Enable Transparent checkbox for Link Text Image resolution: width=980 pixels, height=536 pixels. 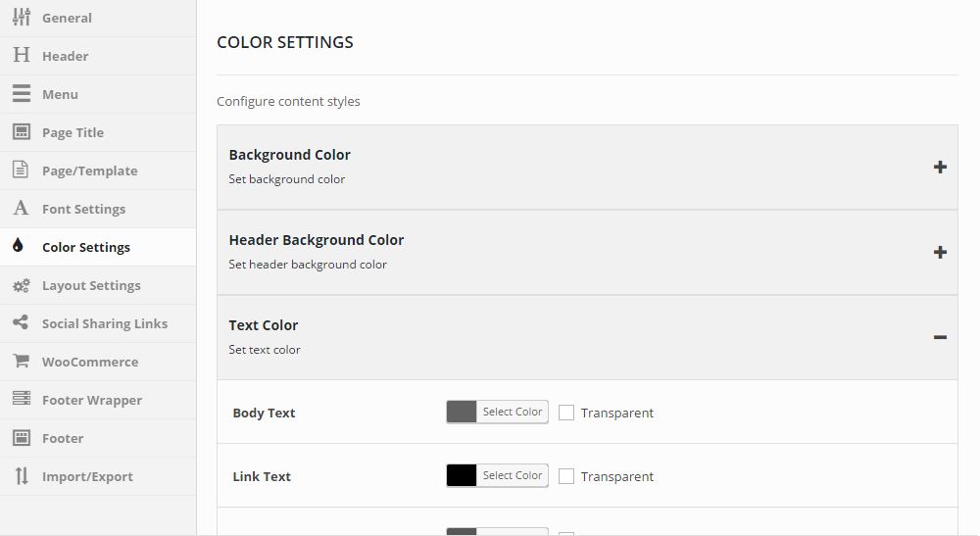566,476
